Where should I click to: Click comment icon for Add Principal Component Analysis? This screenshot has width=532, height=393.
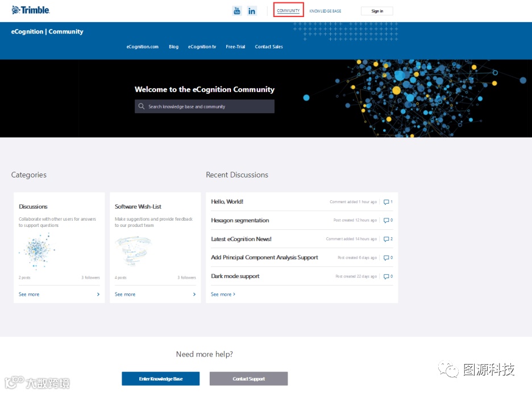tap(386, 258)
